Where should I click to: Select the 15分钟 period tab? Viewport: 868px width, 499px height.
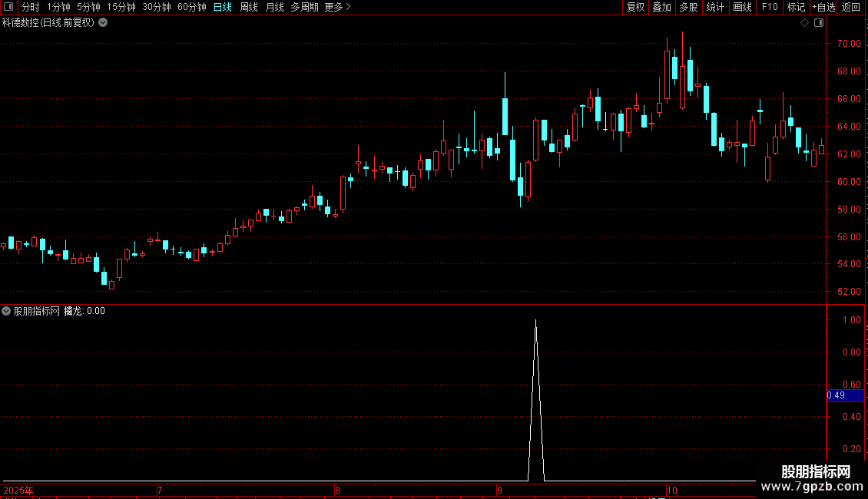[x=121, y=7]
